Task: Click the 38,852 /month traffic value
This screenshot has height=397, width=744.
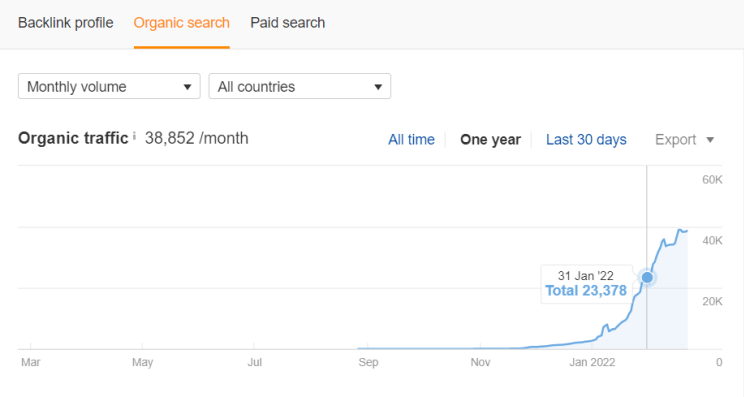Action: point(196,138)
